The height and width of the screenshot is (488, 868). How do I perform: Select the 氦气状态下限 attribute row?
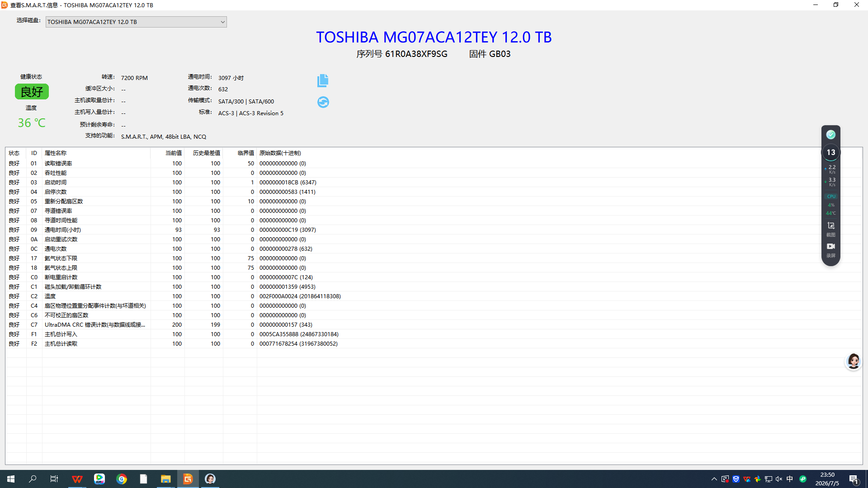(x=434, y=258)
